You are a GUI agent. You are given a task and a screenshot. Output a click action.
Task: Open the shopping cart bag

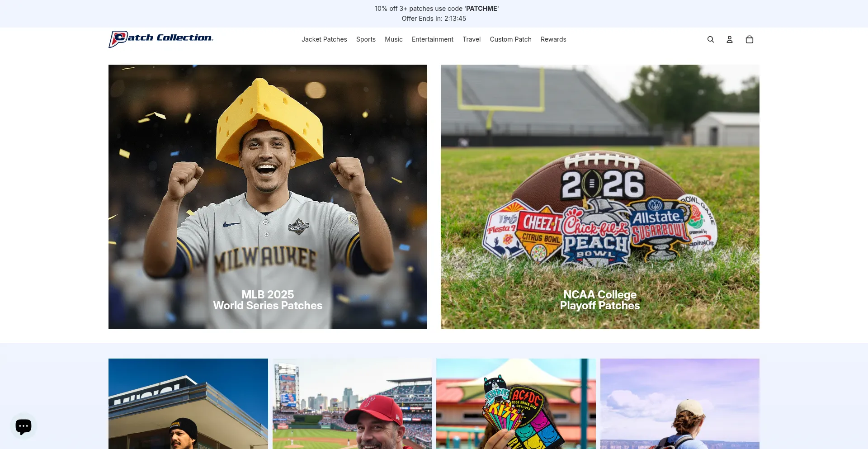[x=750, y=39]
